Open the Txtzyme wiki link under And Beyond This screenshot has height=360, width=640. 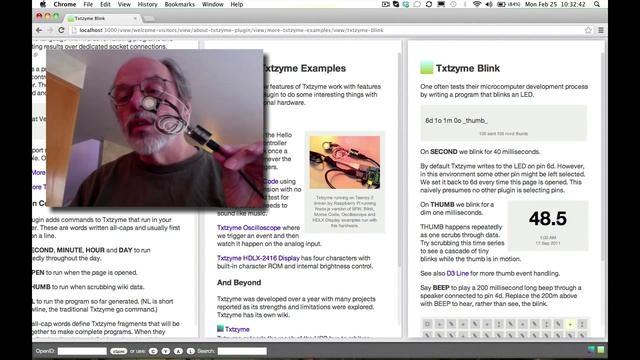[237, 329]
